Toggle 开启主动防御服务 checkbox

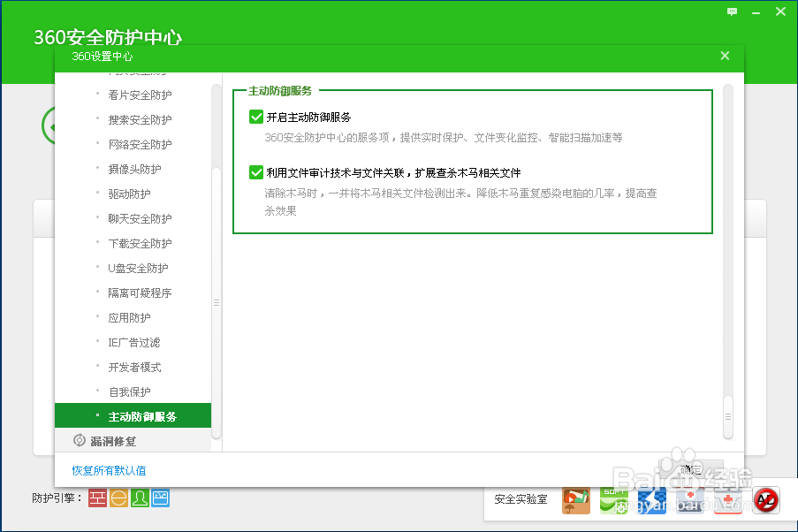tap(256, 117)
